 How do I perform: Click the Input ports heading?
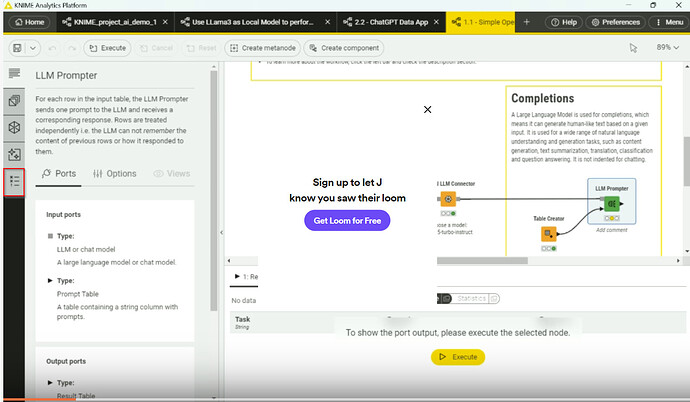pos(63,215)
